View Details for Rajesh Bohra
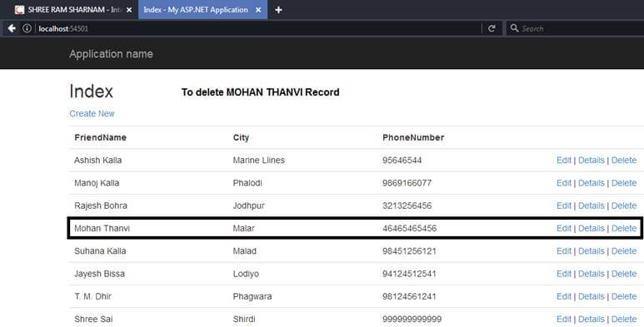 592,206
